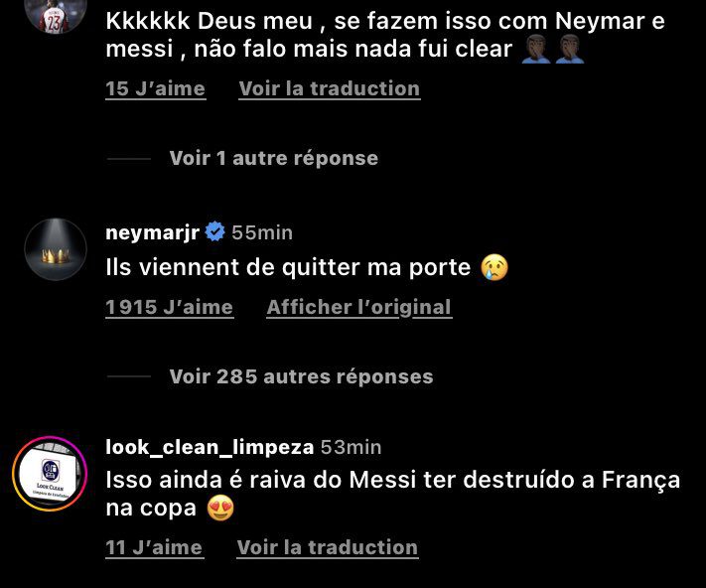Translate the top comment via "Voir la traduction"
This screenshot has height=588, width=706.
[x=329, y=88]
